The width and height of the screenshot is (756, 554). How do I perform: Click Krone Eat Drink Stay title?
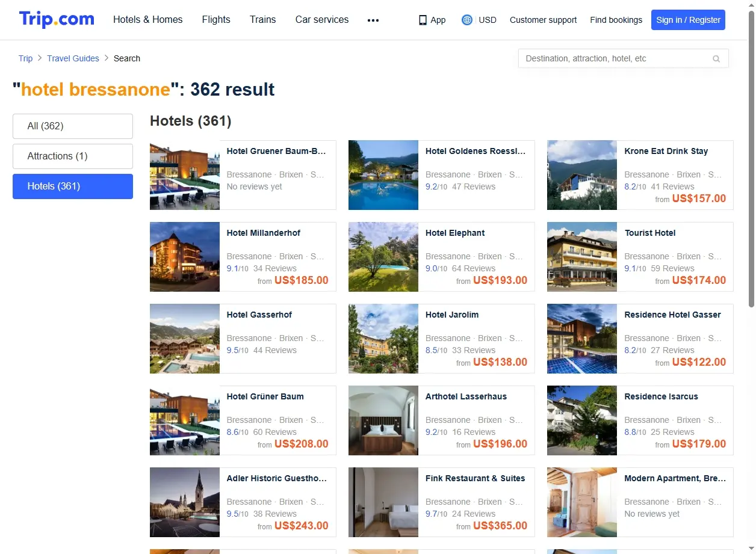[x=666, y=151]
